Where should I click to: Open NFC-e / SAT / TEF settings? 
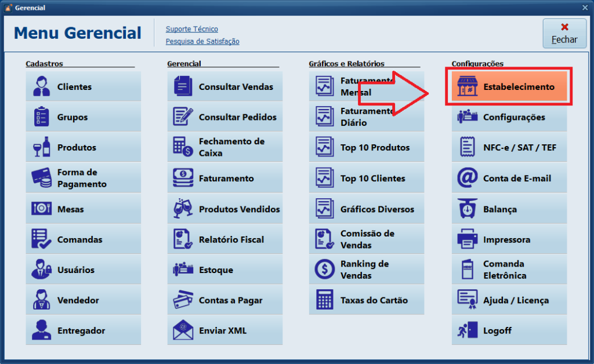tap(509, 148)
